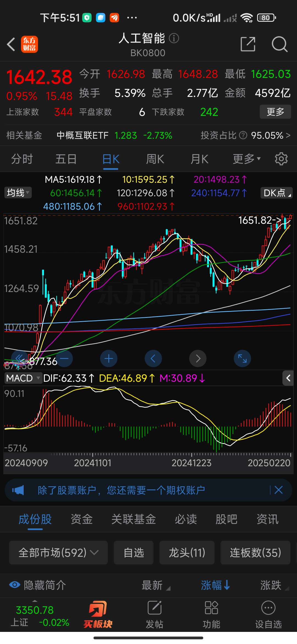Image resolution: width=297 pixels, height=644 pixels.
Task: Filter by 连板数(35) stocks
Action: point(255,553)
